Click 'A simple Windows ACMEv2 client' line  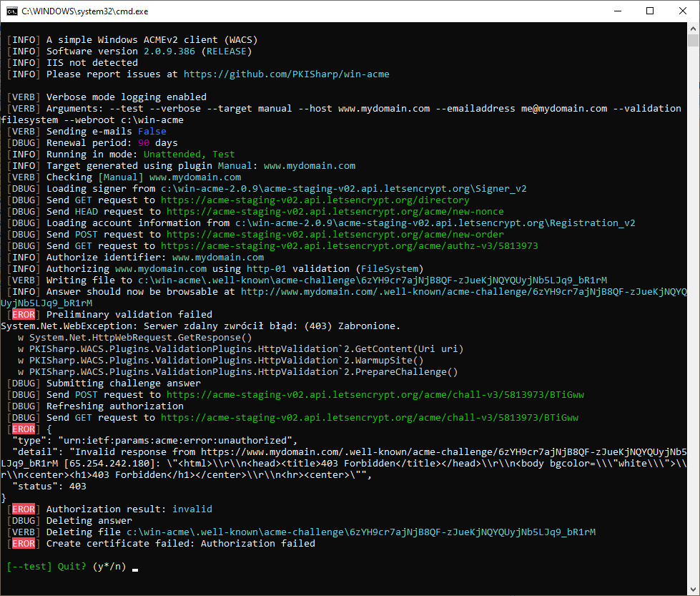click(132, 40)
